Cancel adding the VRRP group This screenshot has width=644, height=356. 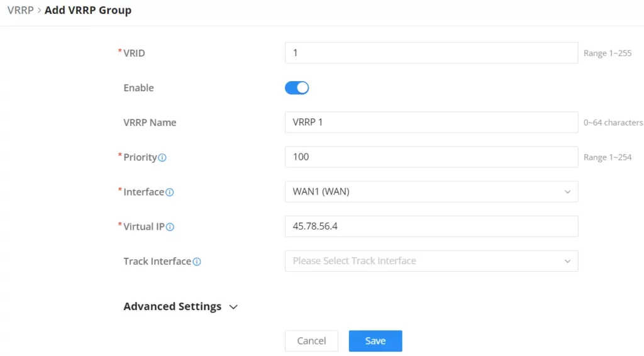(x=311, y=341)
